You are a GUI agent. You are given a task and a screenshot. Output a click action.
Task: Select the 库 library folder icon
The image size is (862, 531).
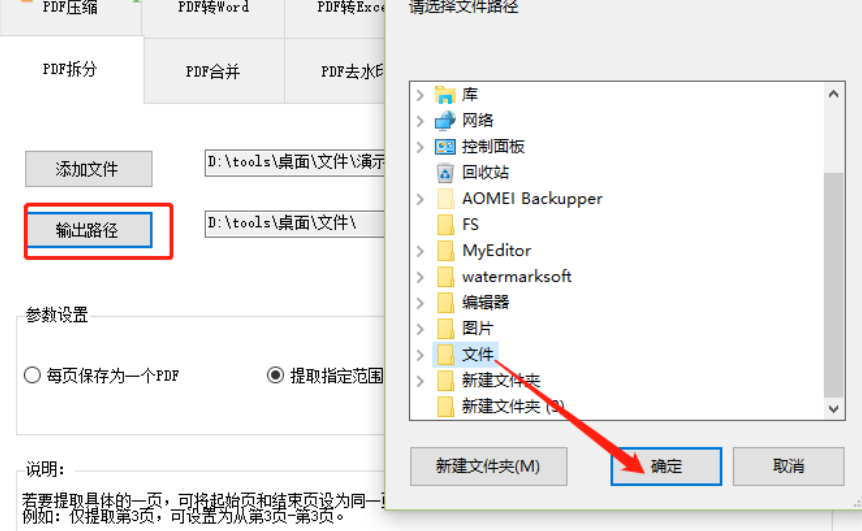coord(445,95)
